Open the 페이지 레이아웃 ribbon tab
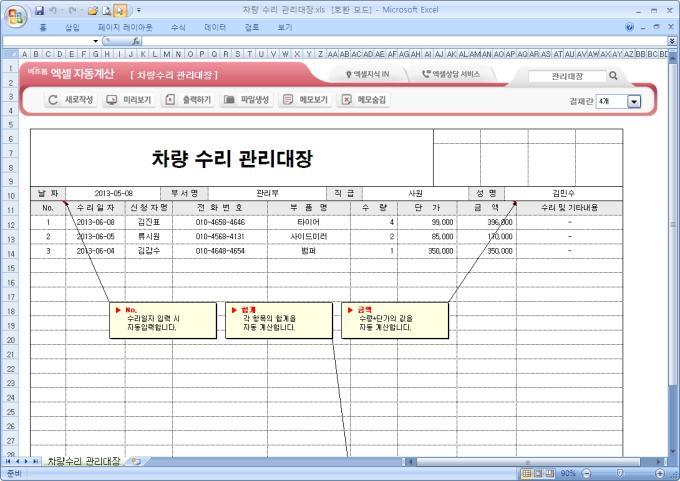This screenshot has width=680, height=481. click(125, 27)
